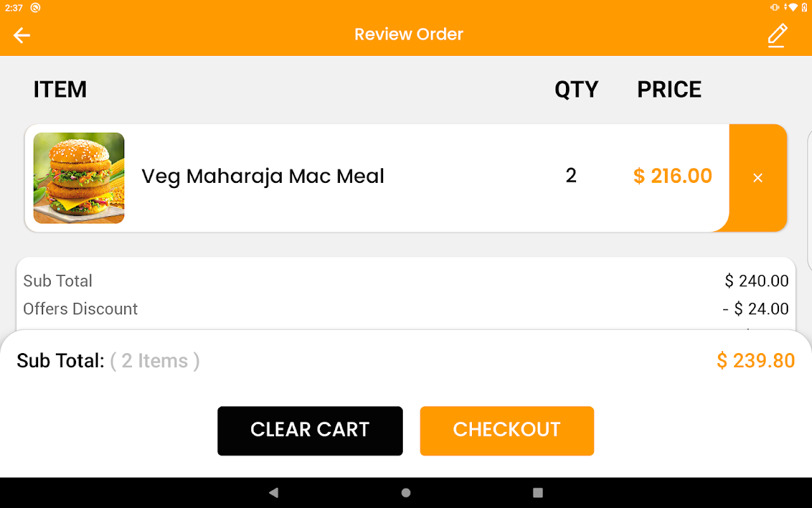Viewport: 812px width, 508px height.
Task: Tap the $ 216.00 item price
Action: point(672,176)
